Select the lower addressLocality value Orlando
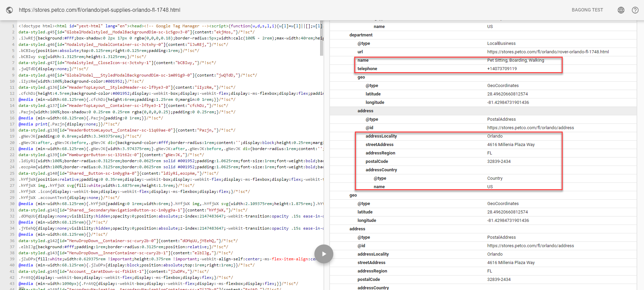 [495, 254]
